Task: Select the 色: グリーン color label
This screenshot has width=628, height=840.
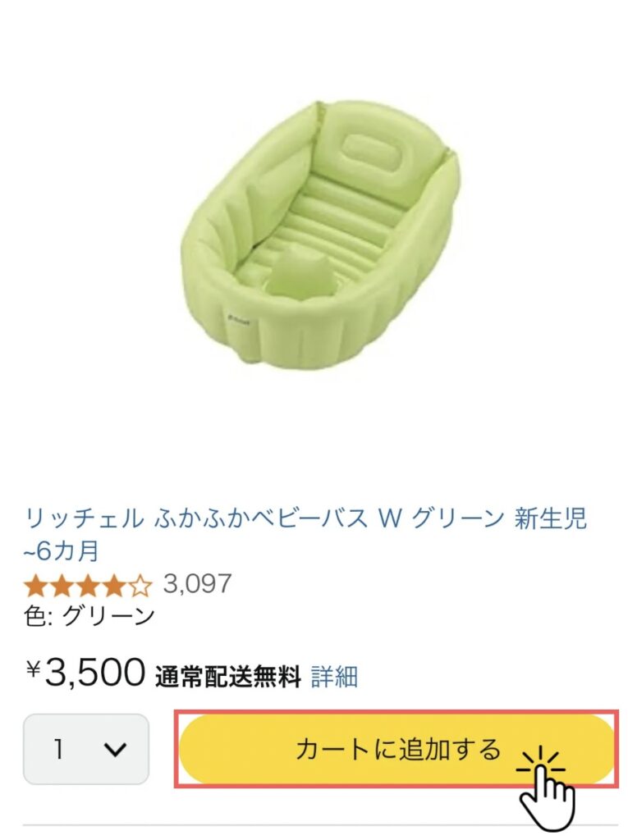Action: 89,616
